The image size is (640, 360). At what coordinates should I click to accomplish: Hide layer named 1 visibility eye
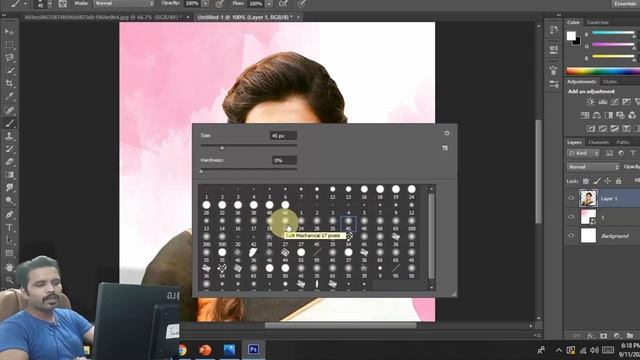click(571, 217)
